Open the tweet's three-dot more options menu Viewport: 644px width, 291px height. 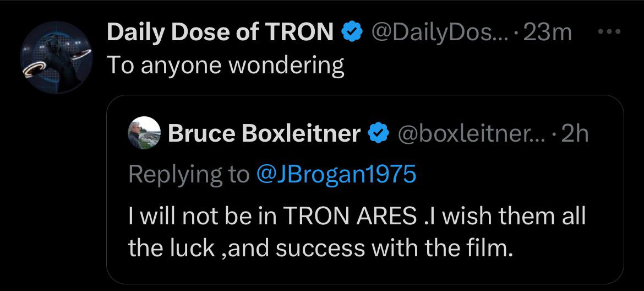[x=609, y=31]
